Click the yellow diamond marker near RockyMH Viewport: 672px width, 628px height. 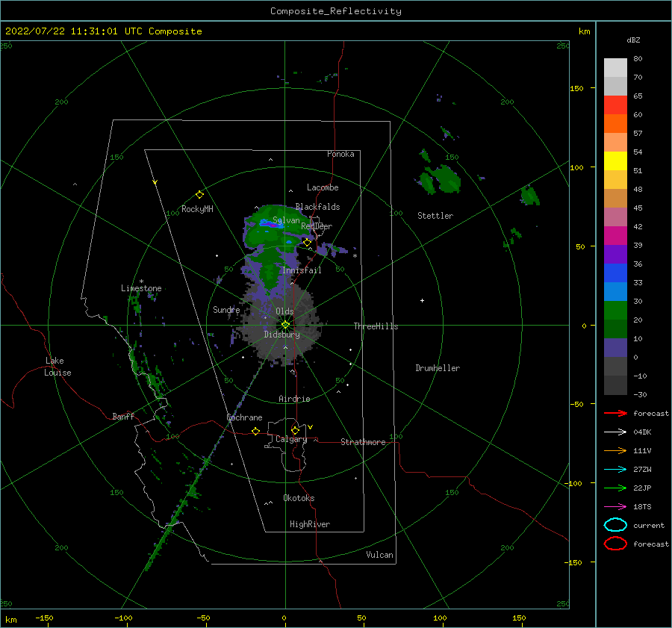pyautogui.click(x=199, y=195)
